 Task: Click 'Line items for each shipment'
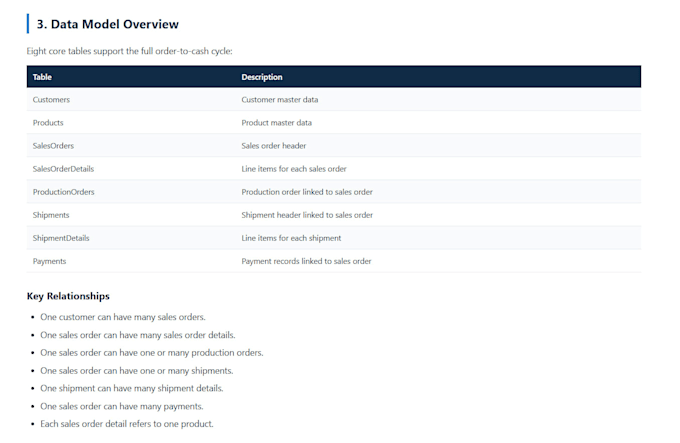click(291, 238)
